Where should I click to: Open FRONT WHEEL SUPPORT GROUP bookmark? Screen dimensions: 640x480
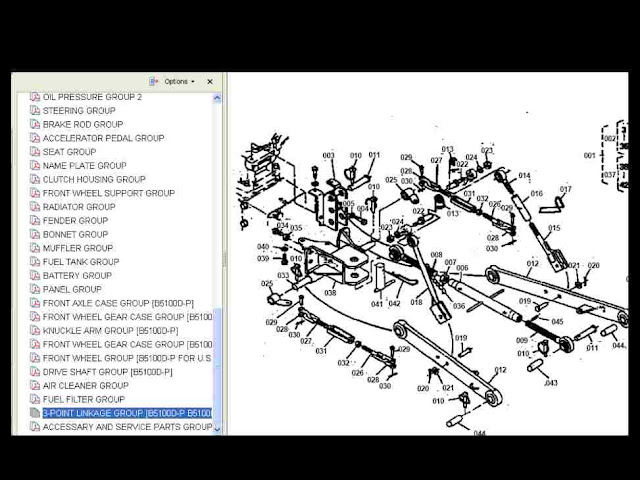point(109,193)
